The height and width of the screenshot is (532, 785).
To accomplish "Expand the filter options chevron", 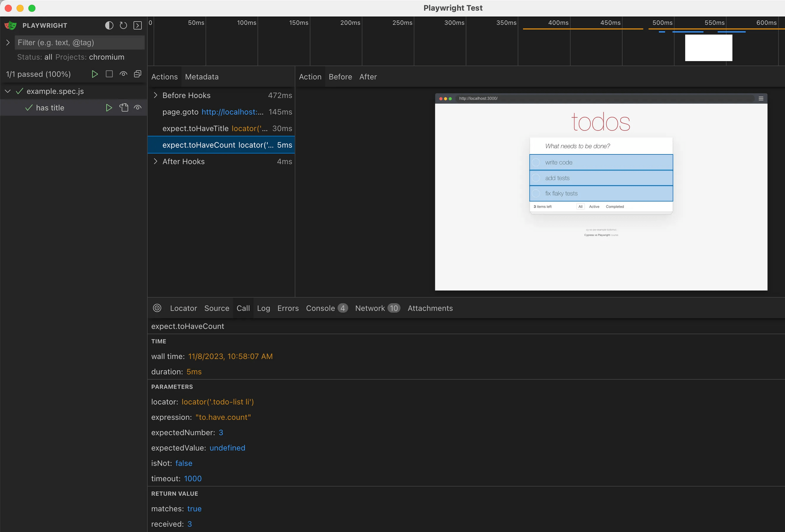I will [8, 43].
